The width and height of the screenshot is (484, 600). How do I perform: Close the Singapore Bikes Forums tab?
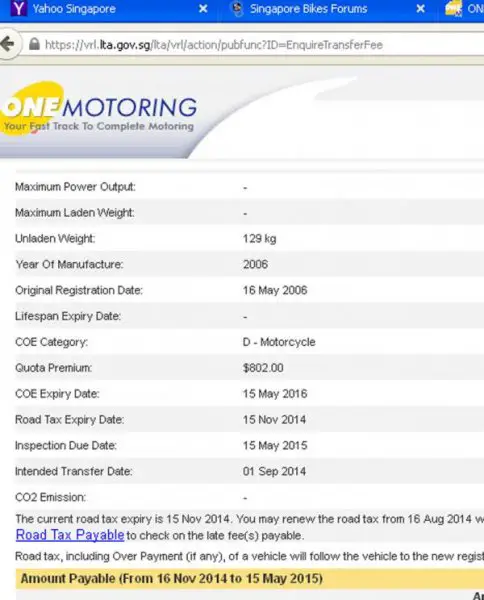(x=420, y=8)
